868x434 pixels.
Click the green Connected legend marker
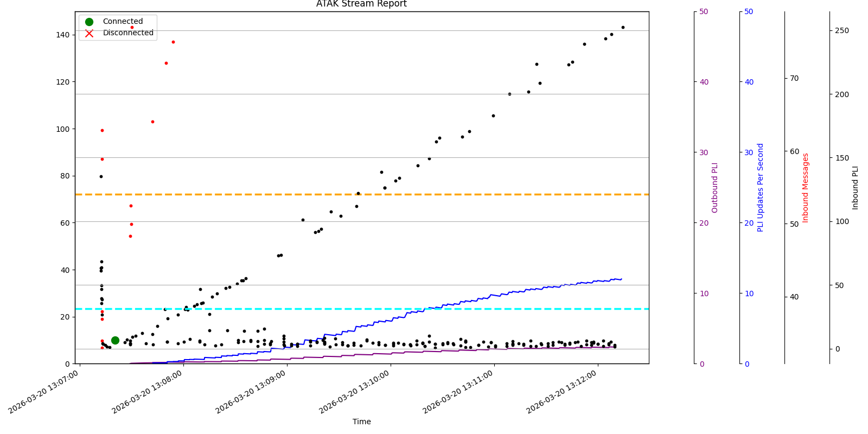[x=90, y=22]
